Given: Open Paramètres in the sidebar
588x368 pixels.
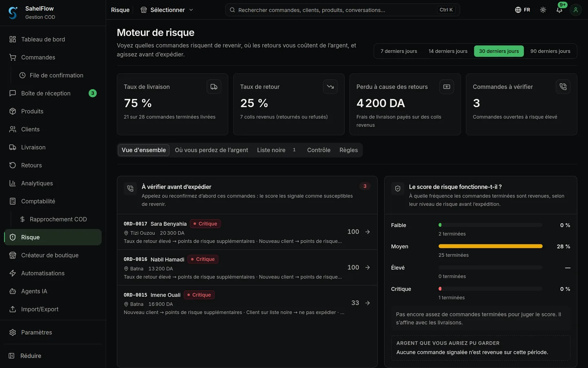Looking at the screenshot, I should pyautogui.click(x=53, y=332).
